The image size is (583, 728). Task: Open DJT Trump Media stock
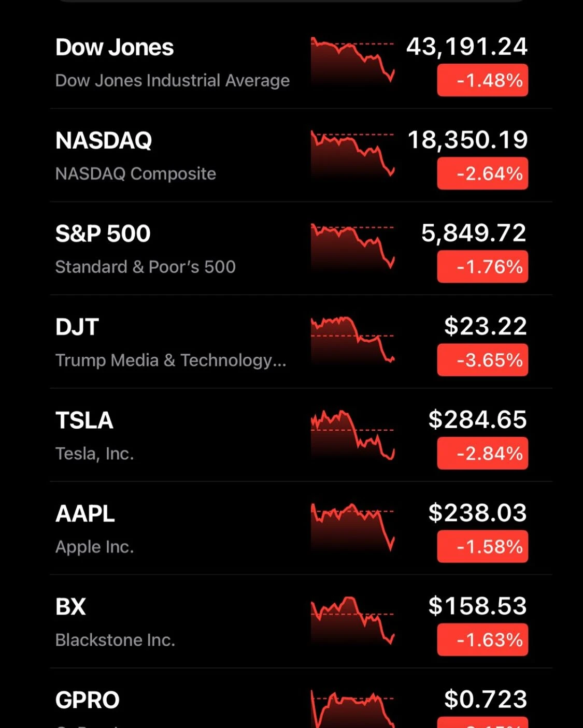(x=171, y=342)
